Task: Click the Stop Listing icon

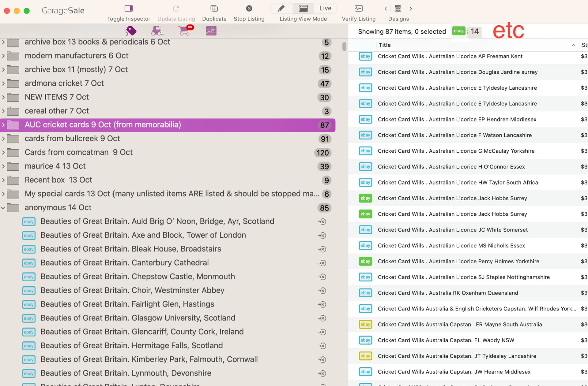Action: click(249, 8)
